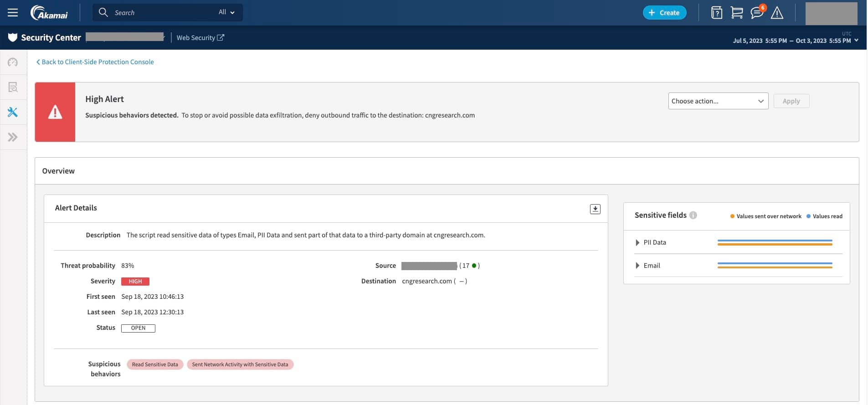The height and width of the screenshot is (405, 868).
Task: Click the Create button
Action: [x=664, y=13]
